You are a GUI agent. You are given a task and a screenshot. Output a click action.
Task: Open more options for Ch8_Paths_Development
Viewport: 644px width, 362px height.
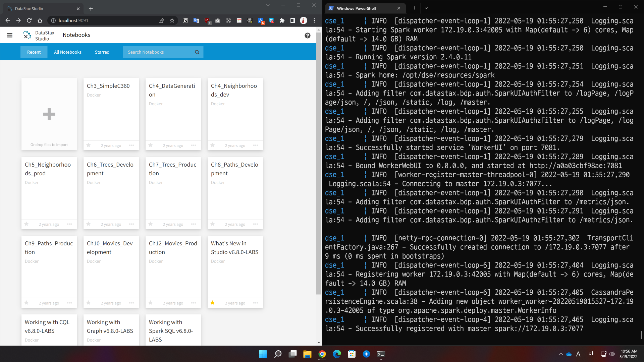pyautogui.click(x=256, y=224)
